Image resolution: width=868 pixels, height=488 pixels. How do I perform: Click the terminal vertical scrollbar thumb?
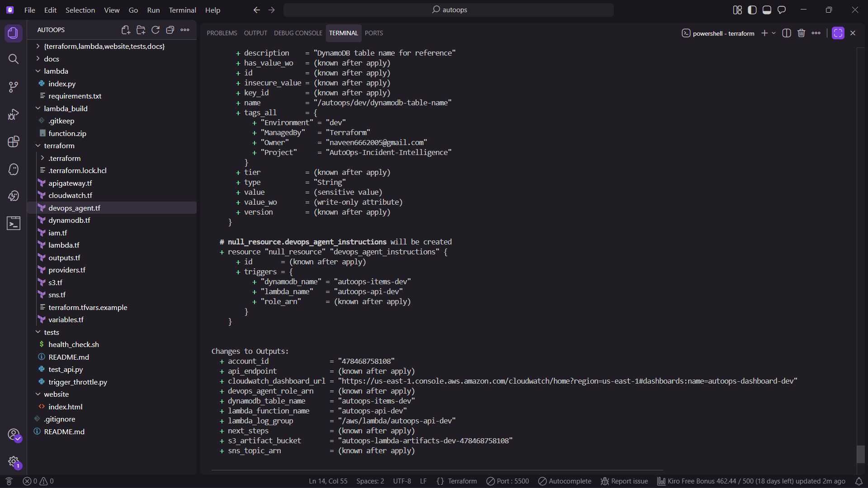tap(861, 454)
